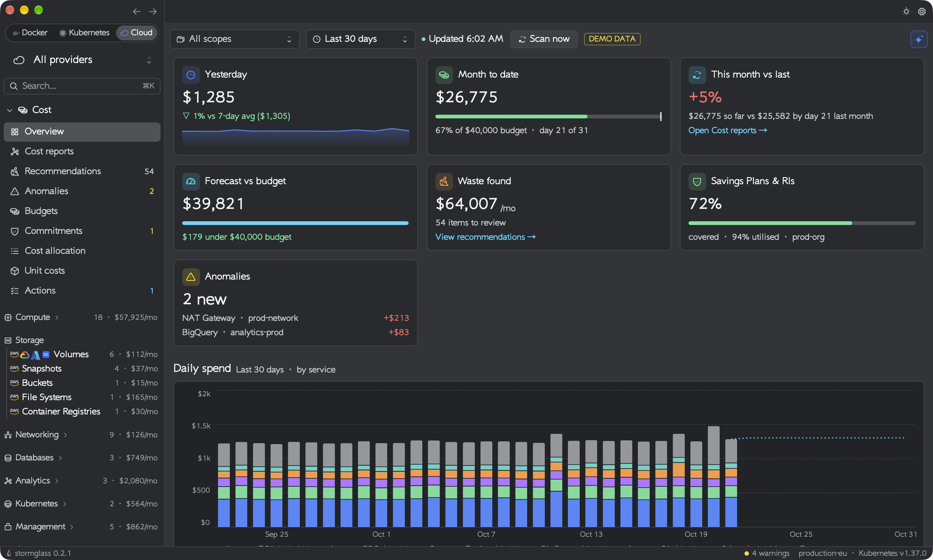Image resolution: width=933 pixels, height=560 pixels.
Task: Select the Cloud tab
Action: (137, 33)
